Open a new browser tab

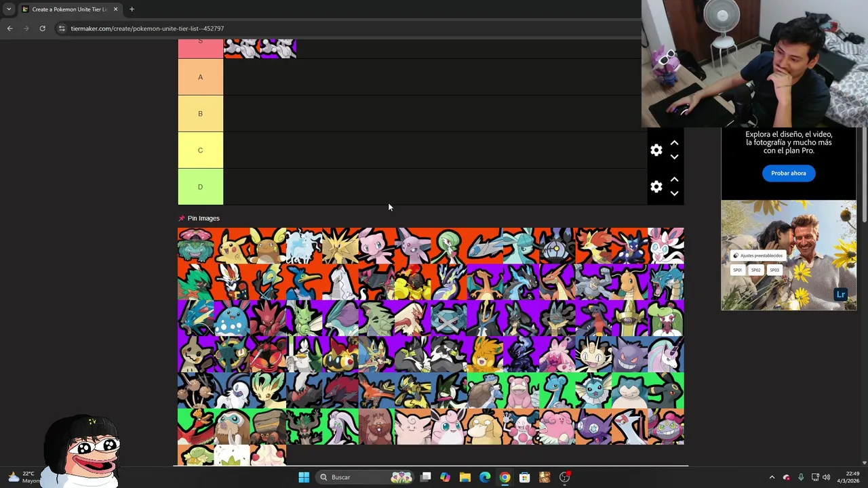tap(132, 9)
